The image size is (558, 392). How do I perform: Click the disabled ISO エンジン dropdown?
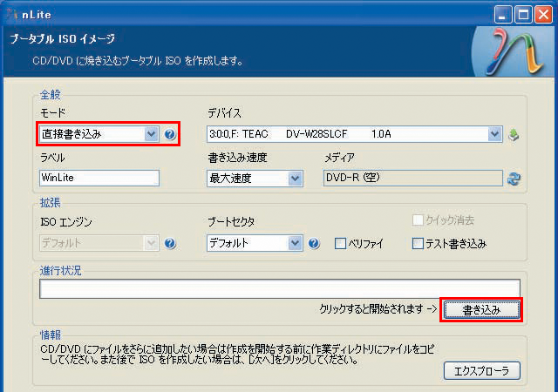tap(99, 243)
